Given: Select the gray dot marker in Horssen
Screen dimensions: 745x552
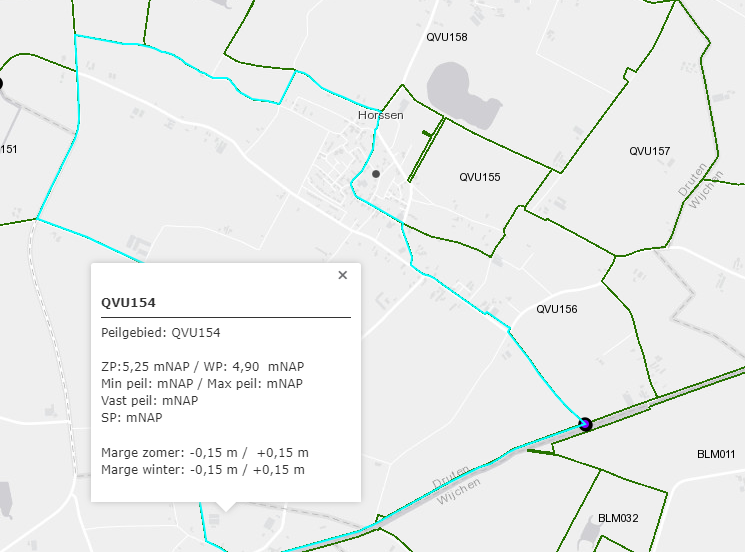Looking at the screenshot, I should (376, 174).
